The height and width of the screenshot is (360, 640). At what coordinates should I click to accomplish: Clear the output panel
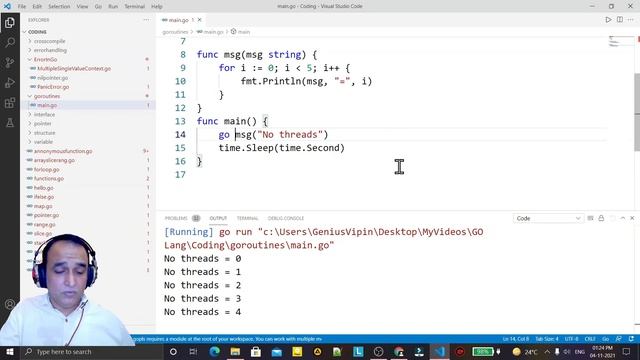pyautogui.click(x=590, y=218)
